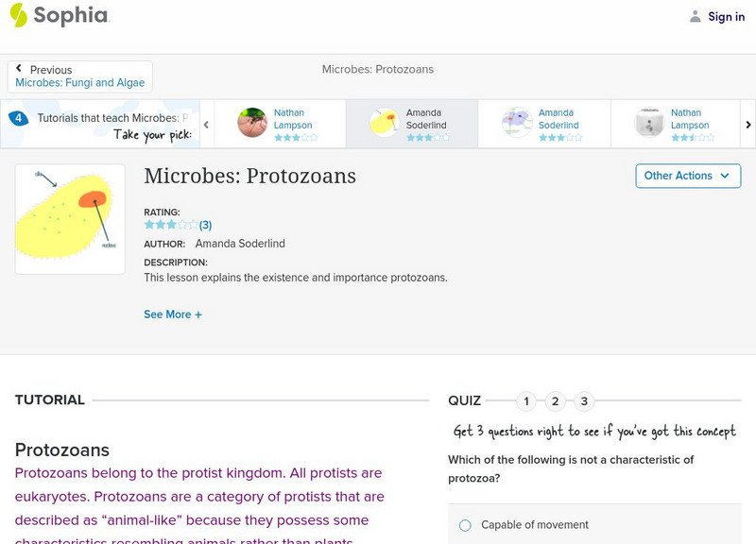Click the grey thumbnail of last Nathan Lampson tutorial
The height and width of the screenshot is (544, 756).
(649, 123)
